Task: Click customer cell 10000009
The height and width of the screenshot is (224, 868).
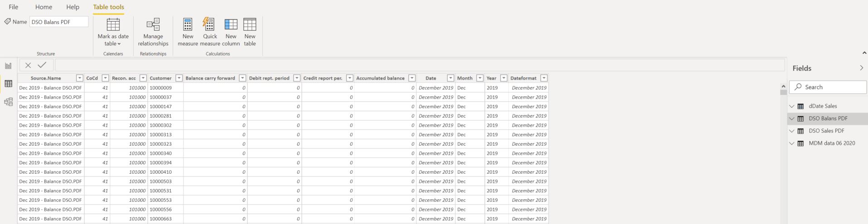Action: coord(165,88)
